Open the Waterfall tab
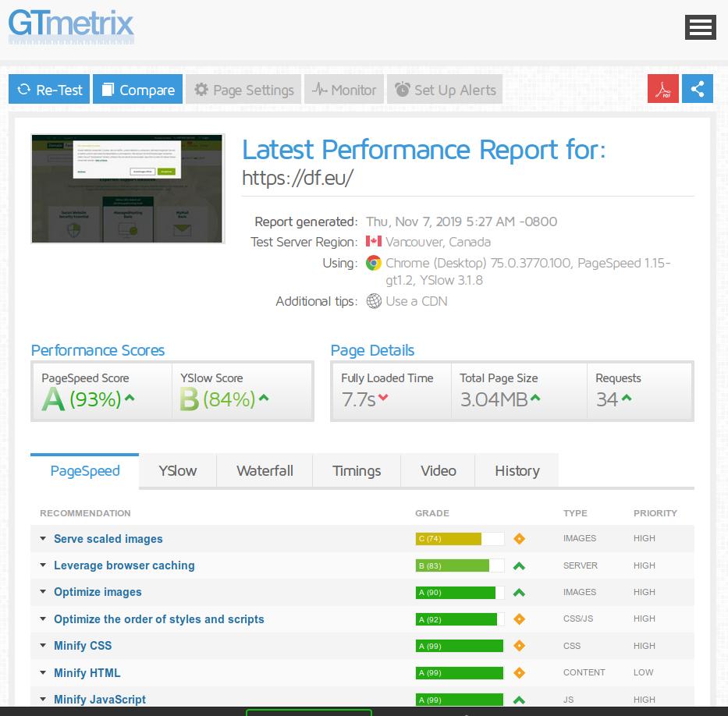 265,471
